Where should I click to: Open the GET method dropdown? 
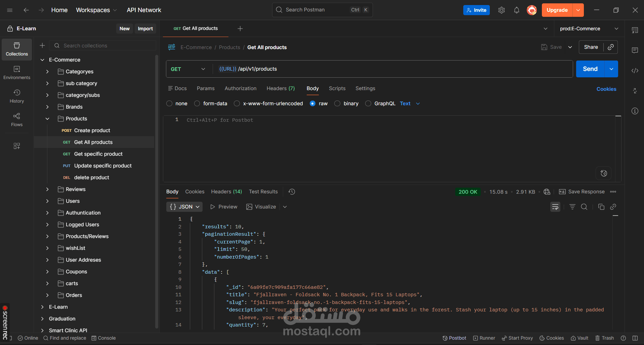coord(188,69)
